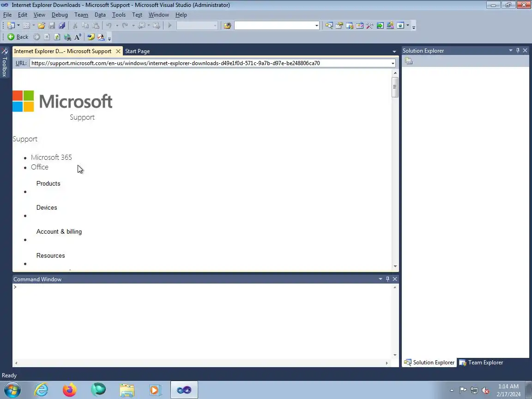Open the Microsoft 365 link

point(51,157)
